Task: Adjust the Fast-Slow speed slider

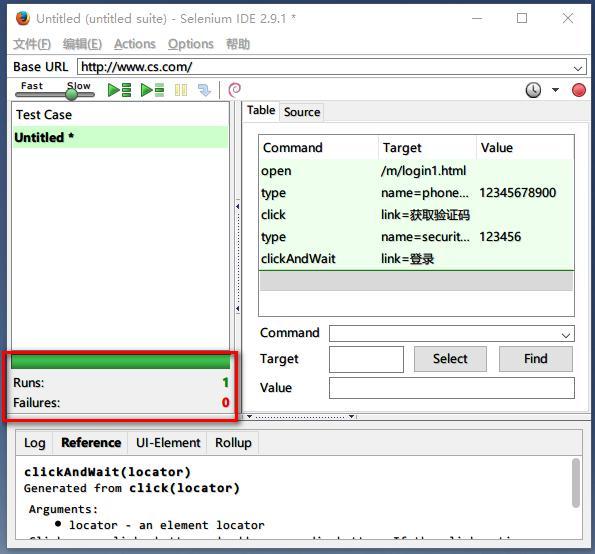Action: click(x=71, y=94)
